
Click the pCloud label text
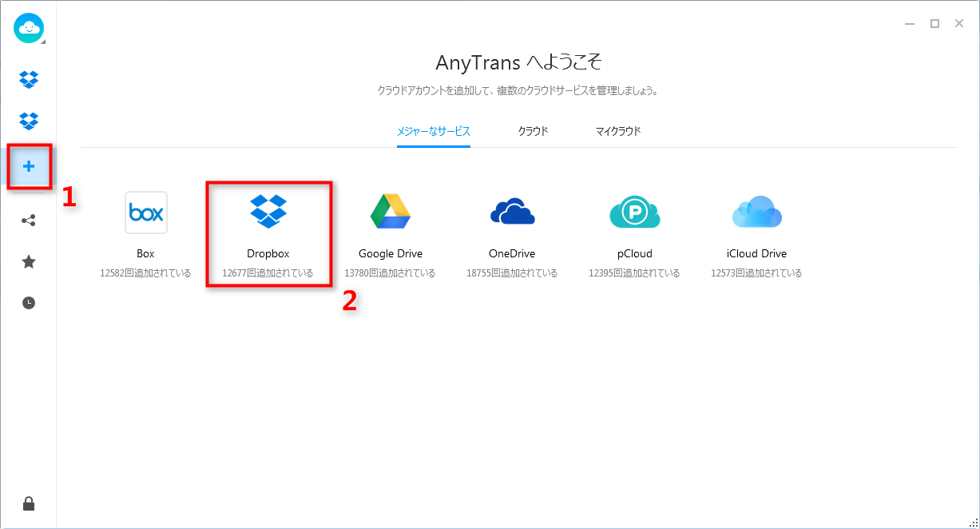[x=634, y=253]
